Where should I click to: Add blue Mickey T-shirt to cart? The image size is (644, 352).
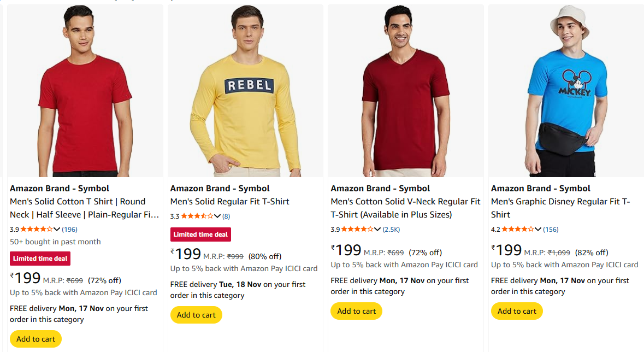(517, 311)
